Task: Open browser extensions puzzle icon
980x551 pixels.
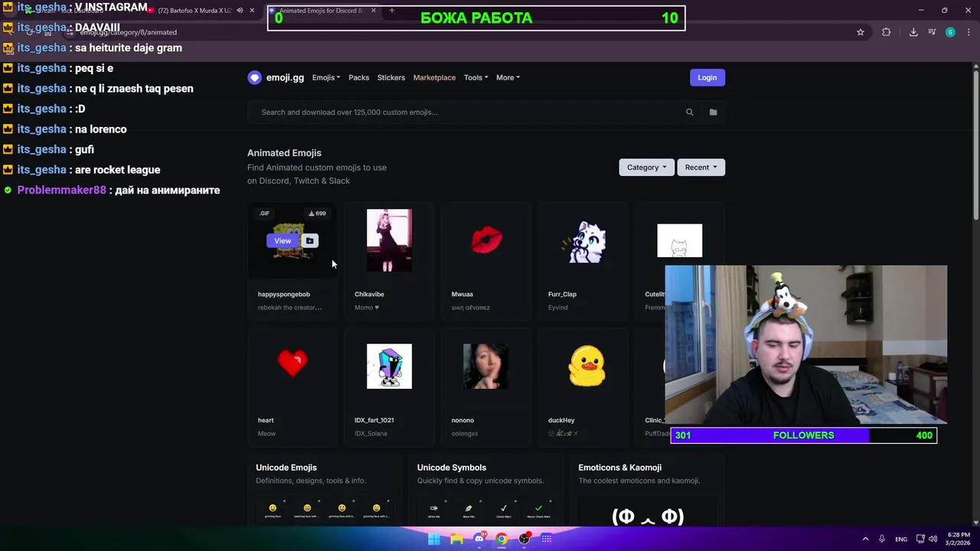Action: [x=887, y=32]
